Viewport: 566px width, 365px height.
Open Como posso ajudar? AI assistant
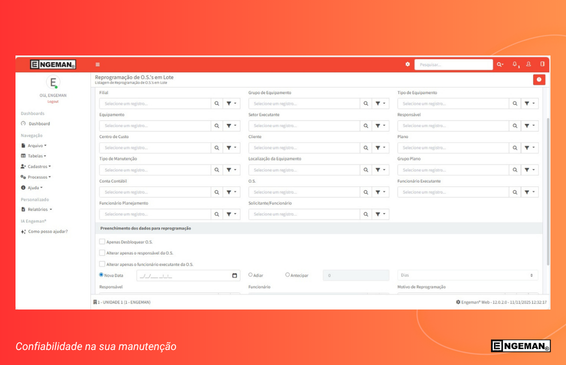tap(44, 231)
